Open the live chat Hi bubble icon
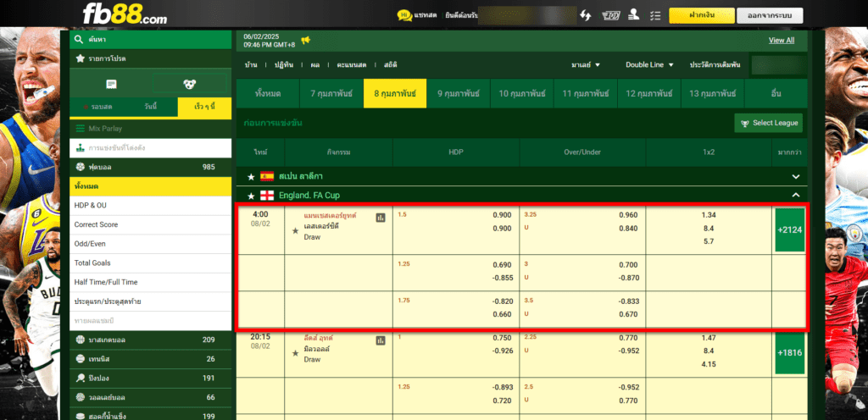This screenshot has height=420, width=868. [404, 15]
